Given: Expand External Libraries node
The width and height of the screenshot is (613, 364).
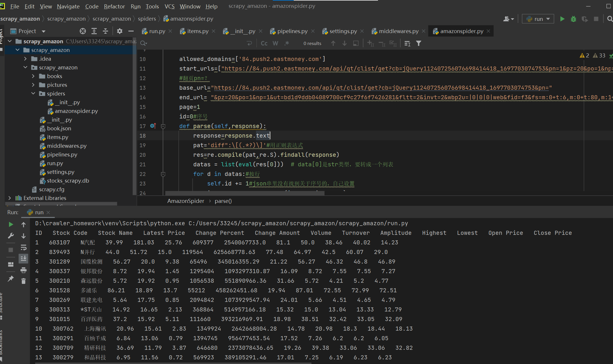Looking at the screenshot, I should [10, 198].
